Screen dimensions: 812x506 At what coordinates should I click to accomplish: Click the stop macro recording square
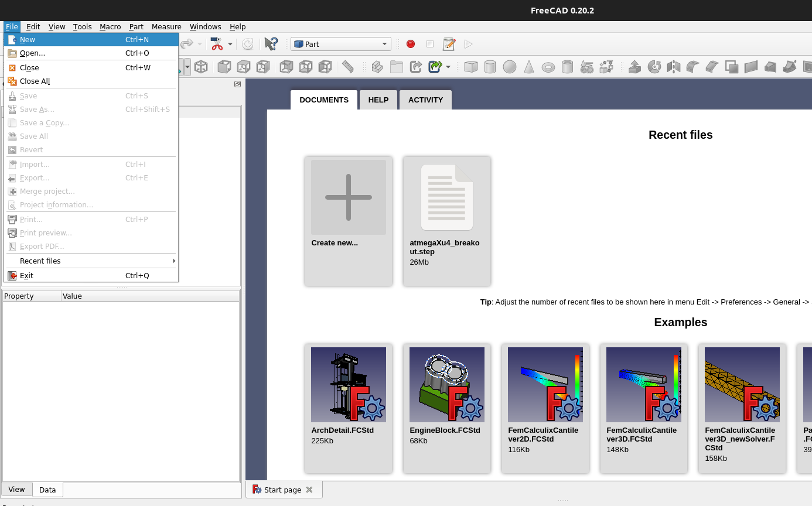coord(430,44)
